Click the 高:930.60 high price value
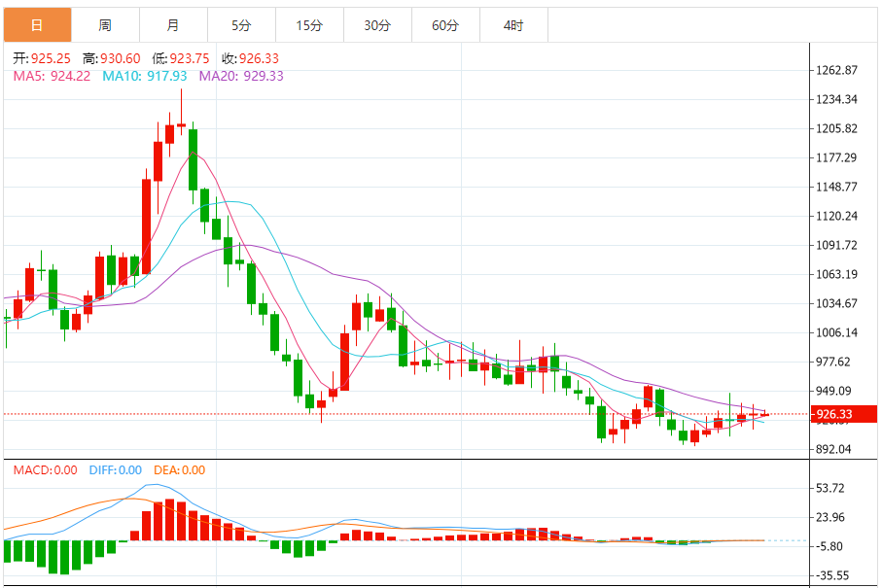 pos(112,58)
